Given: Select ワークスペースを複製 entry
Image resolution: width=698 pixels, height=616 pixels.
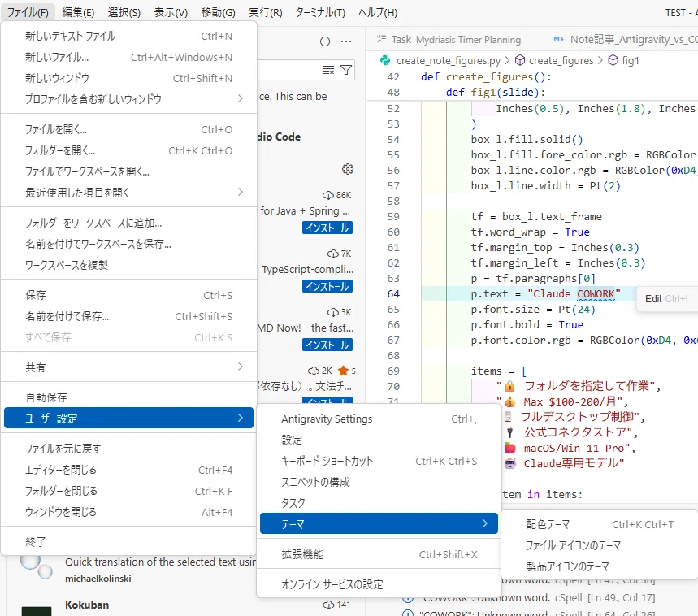Looking at the screenshot, I should pyautogui.click(x=128, y=265).
